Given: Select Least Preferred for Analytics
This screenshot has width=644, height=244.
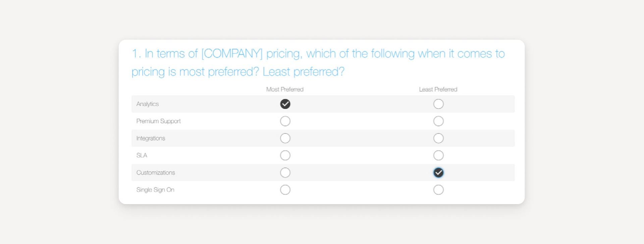Looking at the screenshot, I should pyautogui.click(x=438, y=104).
